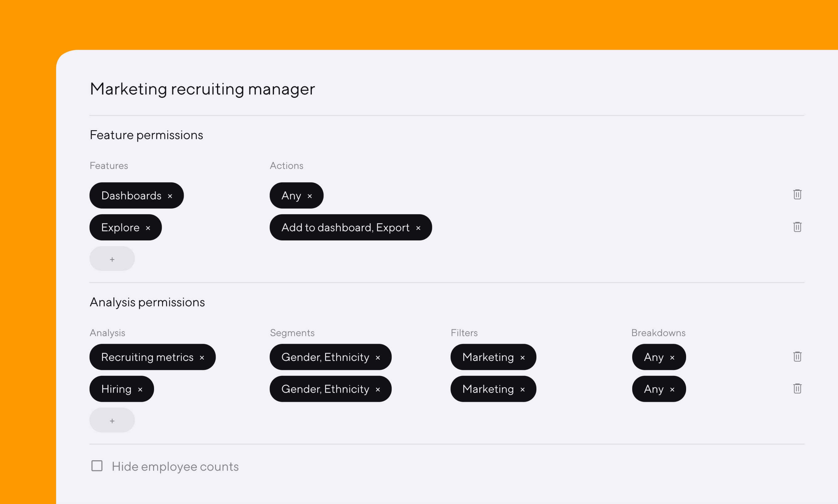Remove the Gender, Ethnicity segment from Recruiting metrics
Image resolution: width=838 pixels, height=504 pixels.
378,357
